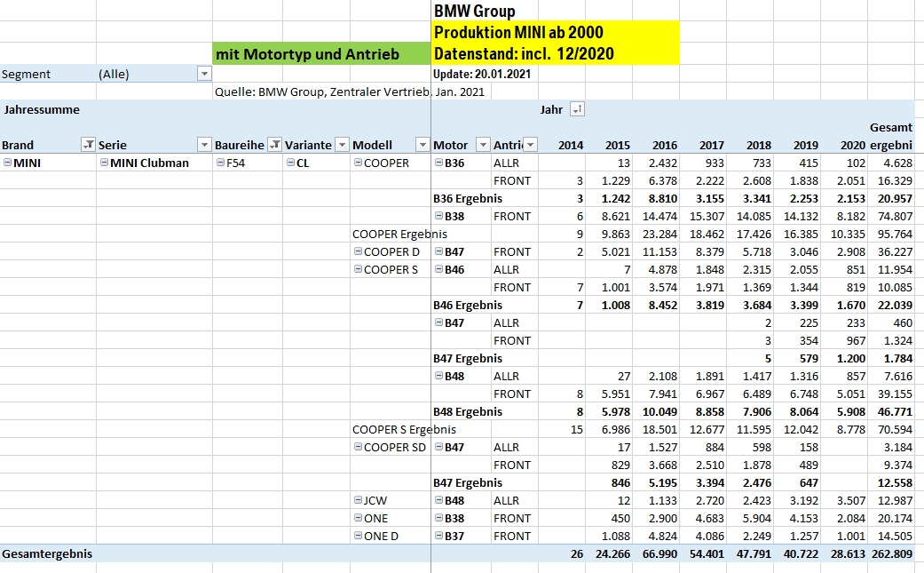Click the Baureihe filter icon
Viewport: 924px width, 573px height.
pos(274,145)
